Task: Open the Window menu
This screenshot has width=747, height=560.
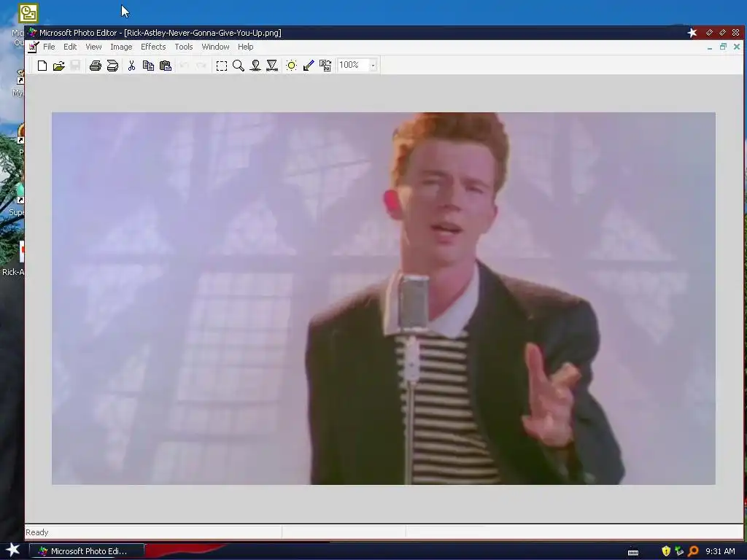Action: 215,47
